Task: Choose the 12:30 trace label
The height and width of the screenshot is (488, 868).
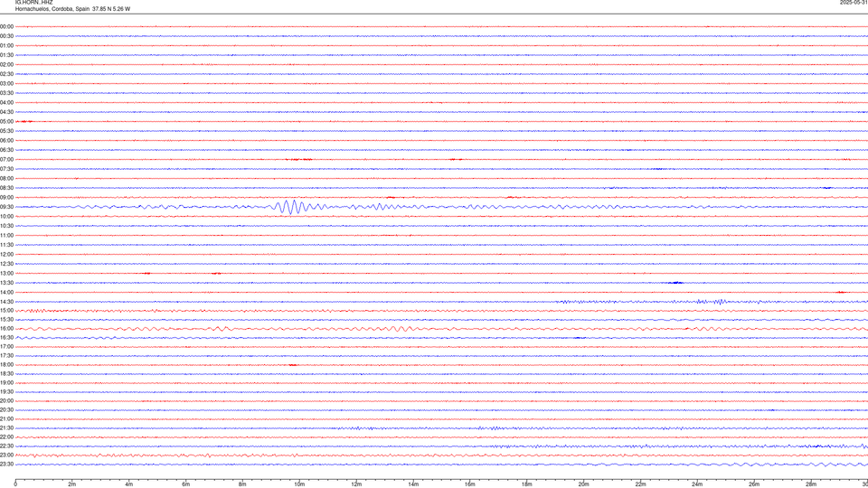Action: click(6, 264)
